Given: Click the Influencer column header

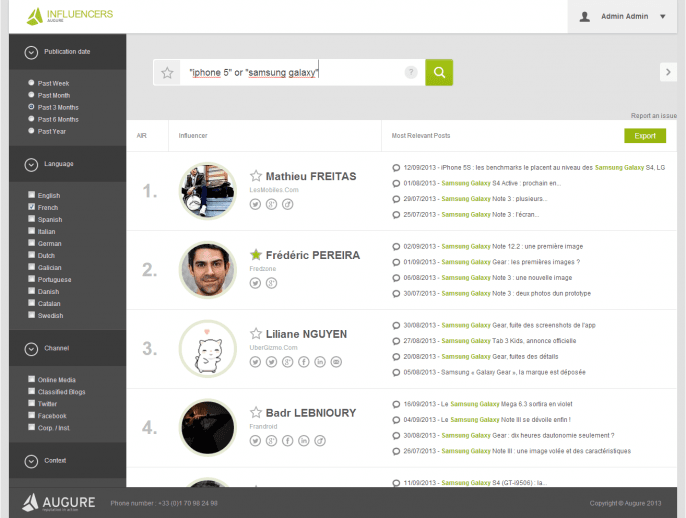Looking at the screenshot, I should tap(193, 136).
